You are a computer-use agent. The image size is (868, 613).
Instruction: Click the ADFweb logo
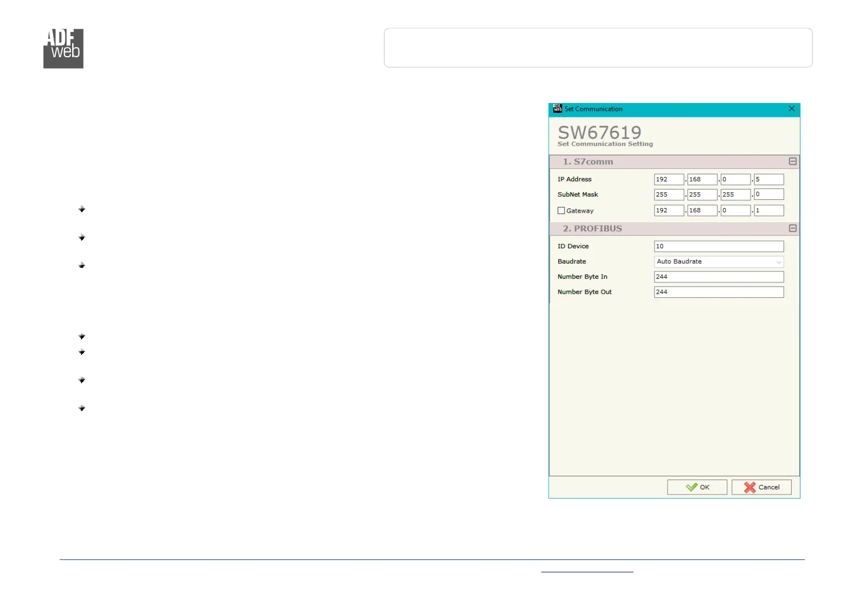63,48
